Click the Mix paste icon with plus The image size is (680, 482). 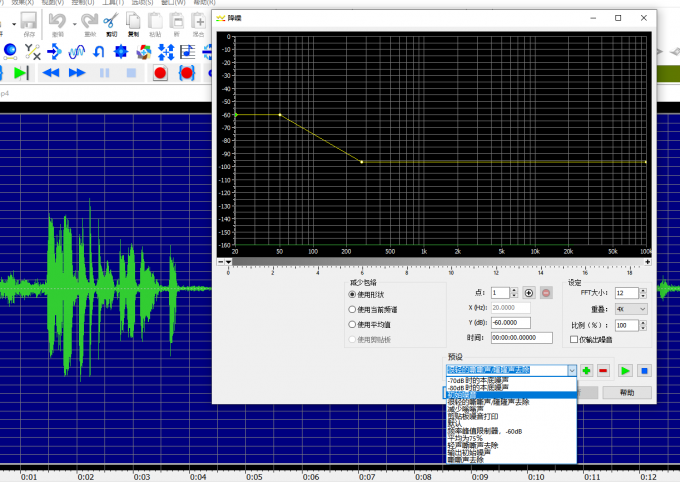pyautogui.click(x=199, y=20)
